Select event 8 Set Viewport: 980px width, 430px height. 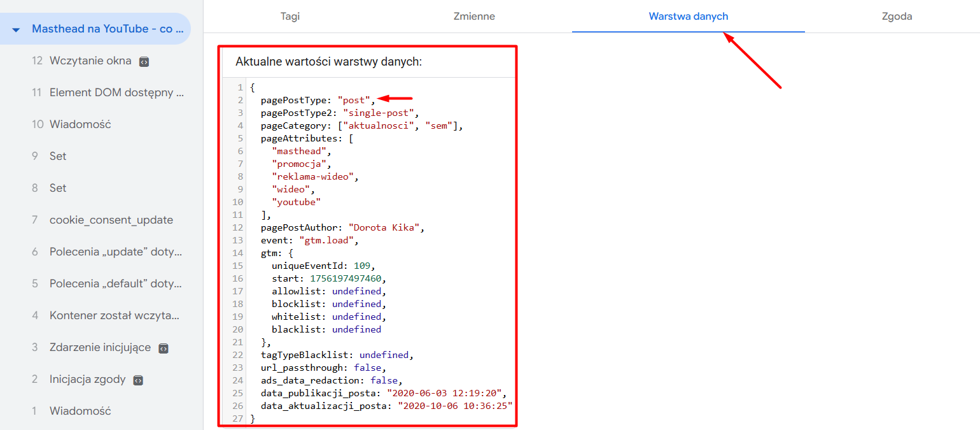(49, 188)
